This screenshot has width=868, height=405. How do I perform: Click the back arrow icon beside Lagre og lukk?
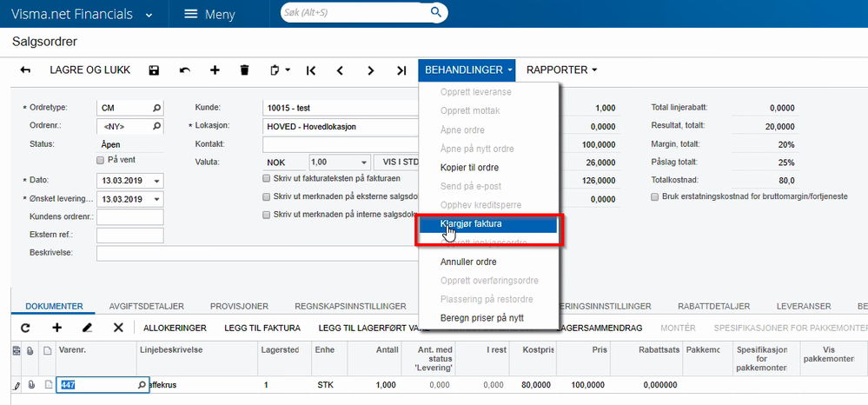(x=25, y=70)
